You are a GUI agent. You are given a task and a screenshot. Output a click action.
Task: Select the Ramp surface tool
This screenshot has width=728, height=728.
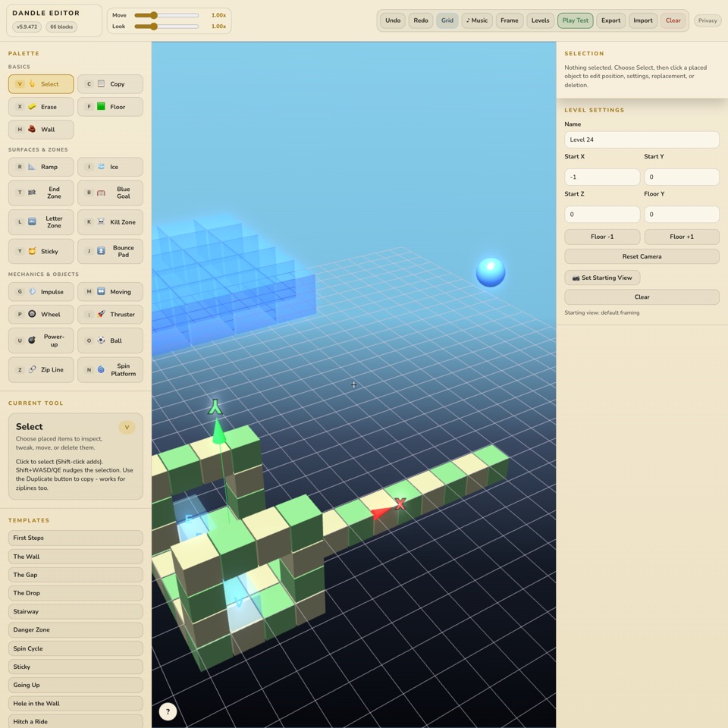41,167
